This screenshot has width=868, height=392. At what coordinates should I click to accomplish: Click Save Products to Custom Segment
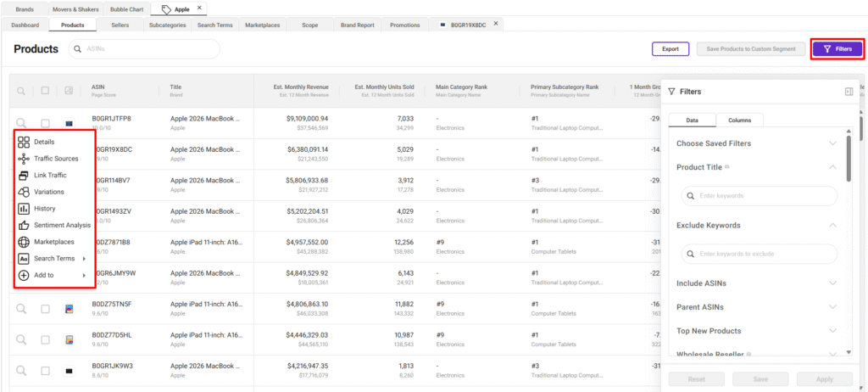pyautogui.click(x=751, y=49)
